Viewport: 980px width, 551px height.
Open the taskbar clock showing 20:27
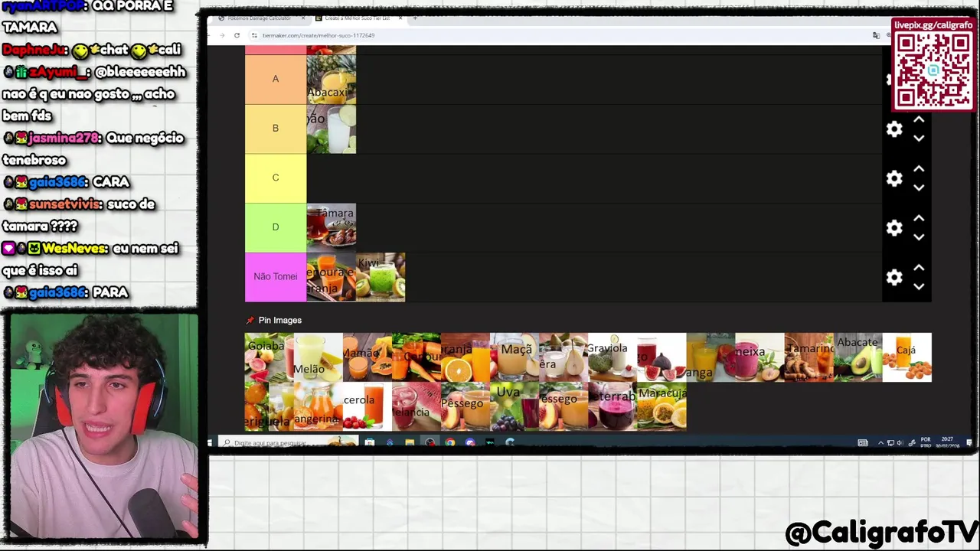click(x=947, y=442)
